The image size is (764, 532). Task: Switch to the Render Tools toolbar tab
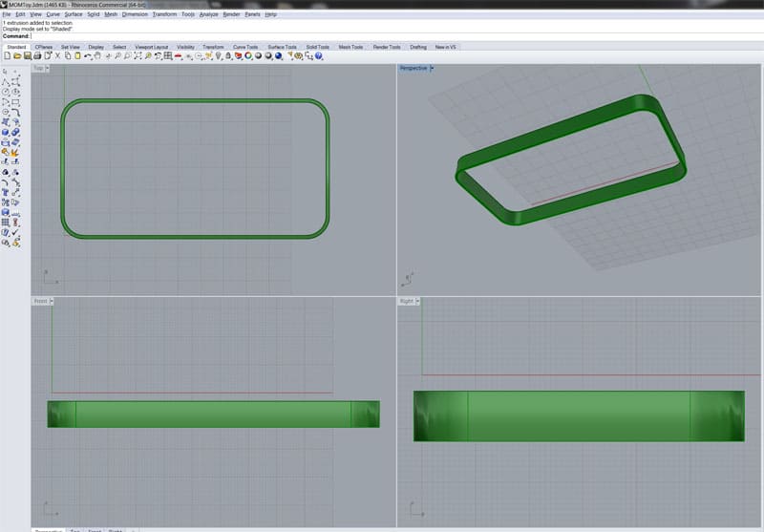(387, 47)
